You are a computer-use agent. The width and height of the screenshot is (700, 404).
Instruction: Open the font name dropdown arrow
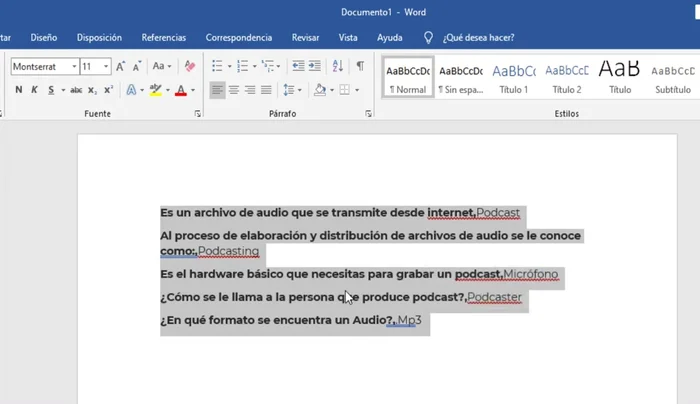point(74,67)
